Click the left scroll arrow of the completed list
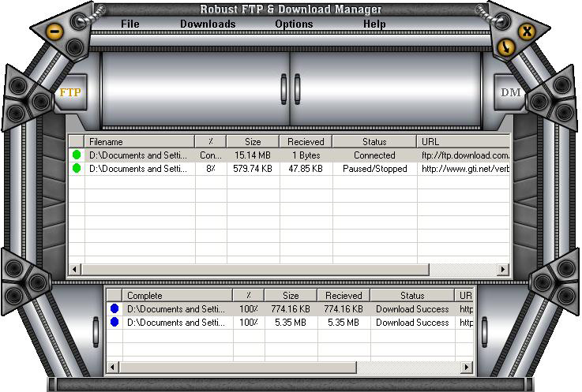 point(112,367)
